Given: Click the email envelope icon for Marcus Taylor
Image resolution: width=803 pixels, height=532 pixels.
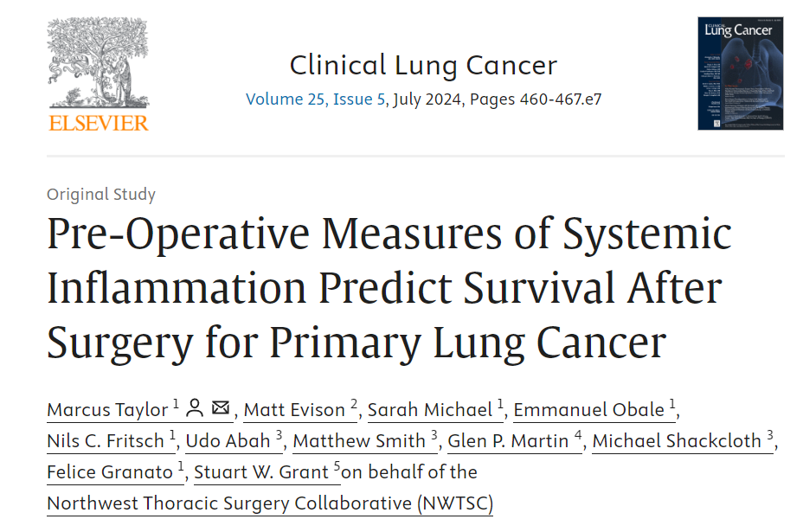Looking at the screenshot, I should (221, 407).
